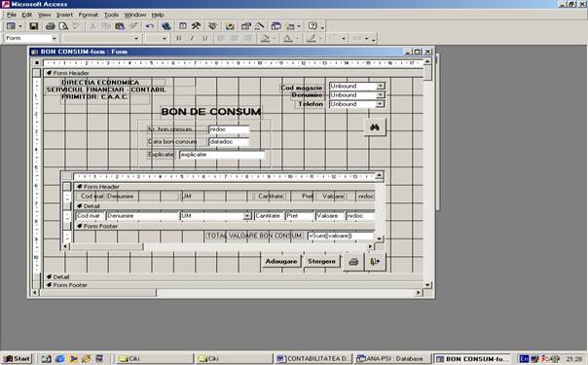Screen dimensions: 588x365
Task: Open the Line/Border Width dropdown
Action: coord(344,38)
